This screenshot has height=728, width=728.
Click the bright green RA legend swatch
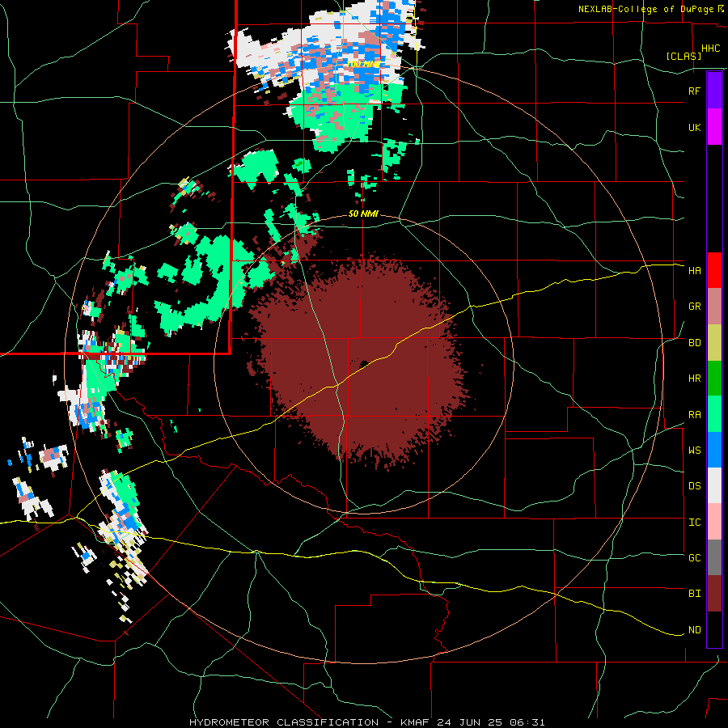714,414
